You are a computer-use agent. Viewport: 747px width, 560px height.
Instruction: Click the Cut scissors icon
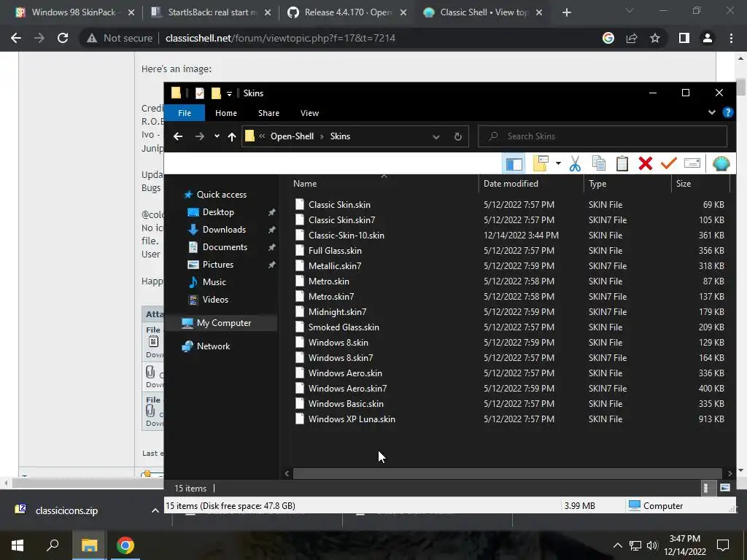coord(575,164)
